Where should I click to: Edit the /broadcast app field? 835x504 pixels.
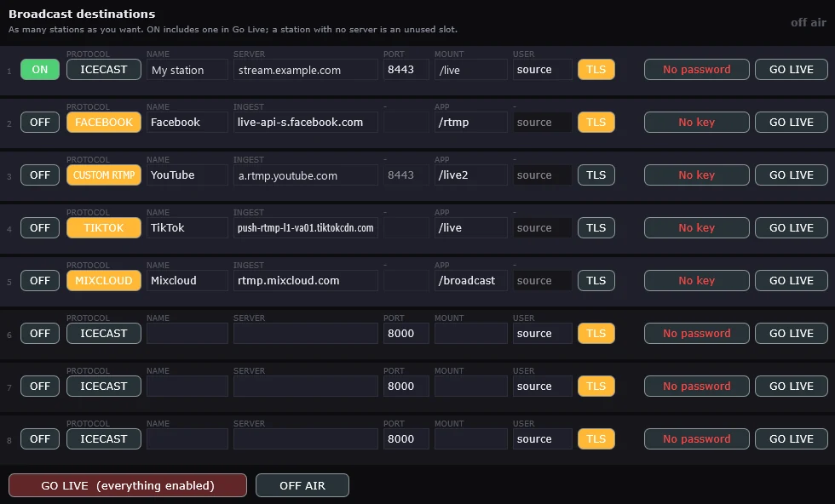470,280
